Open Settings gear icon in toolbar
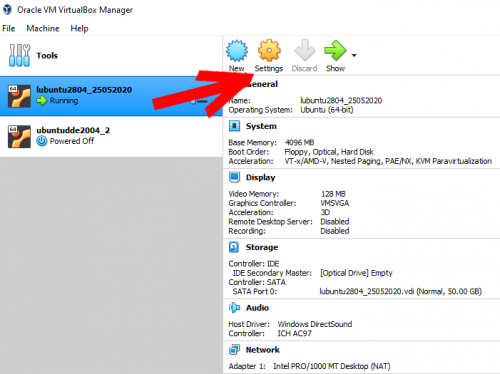 point(269,51)
